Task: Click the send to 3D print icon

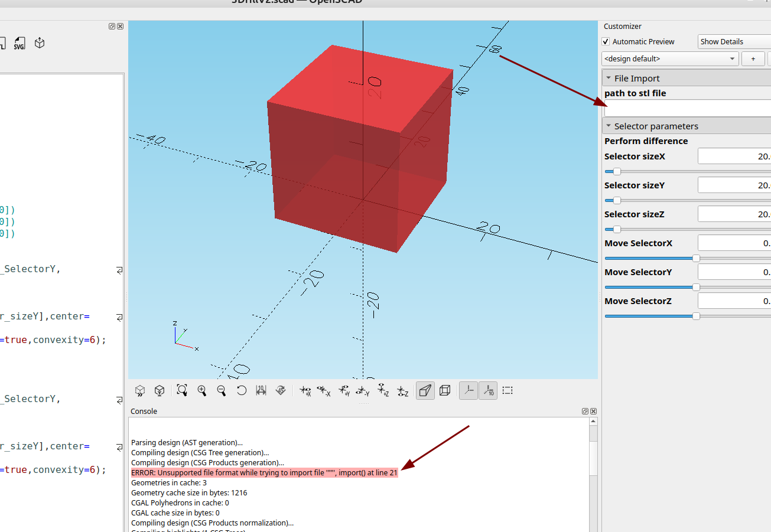Action: point(40,43)
